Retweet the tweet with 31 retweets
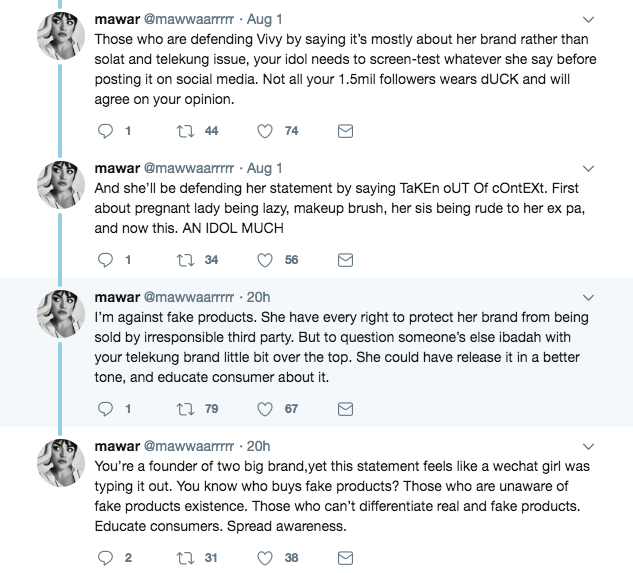Screen dimensions: 633x573 (187, 558)
